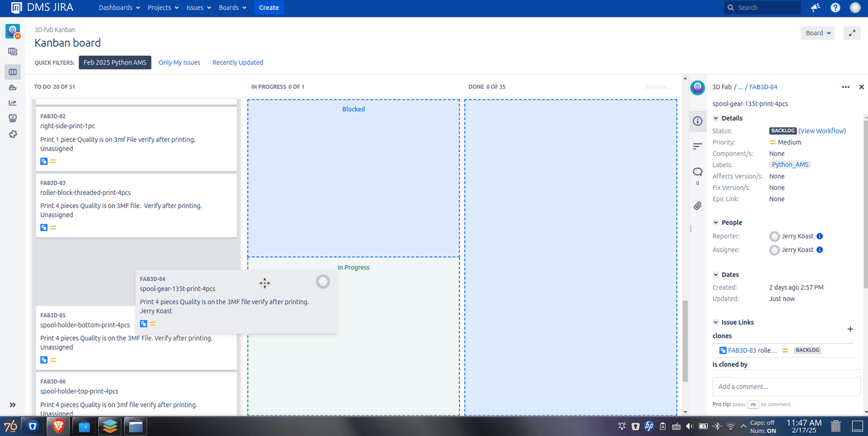Click the board vertical scrollbar thumb
The height and width of the screenshot is (436, 868).
pyautogui.click(x=685, y=341)
